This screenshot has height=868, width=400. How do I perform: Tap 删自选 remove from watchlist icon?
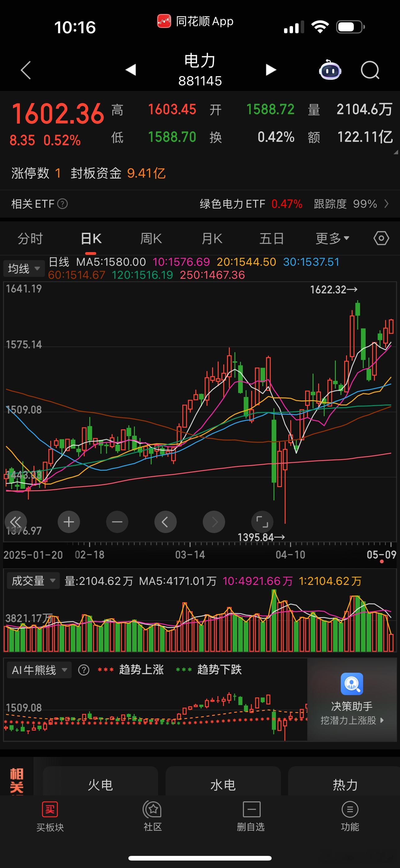(251, 809)
